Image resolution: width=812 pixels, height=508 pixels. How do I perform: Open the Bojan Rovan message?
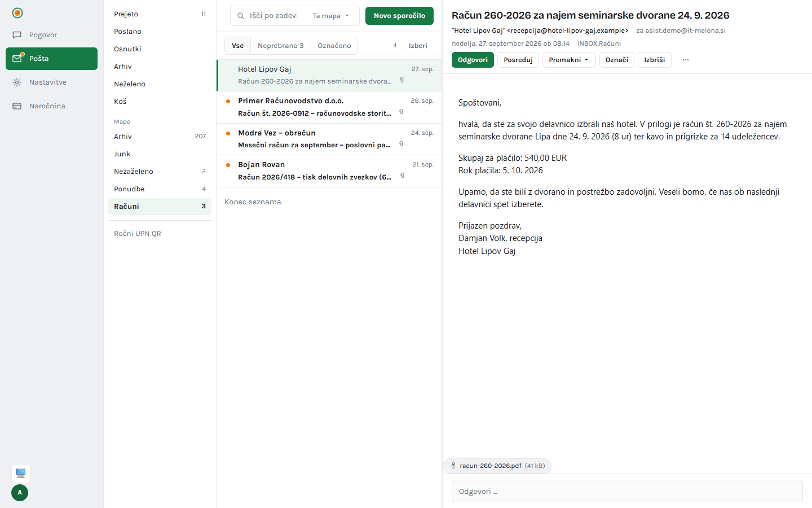[x=329, y=171]
